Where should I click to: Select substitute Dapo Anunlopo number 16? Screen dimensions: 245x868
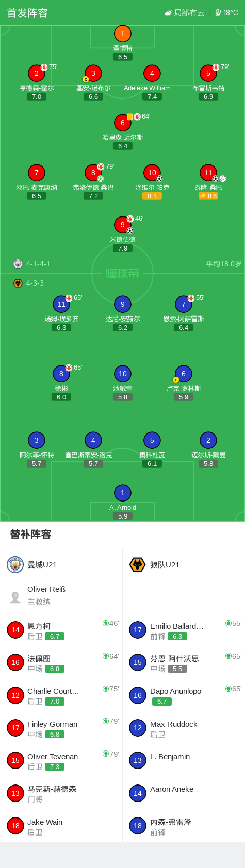[x=184, y=695]
